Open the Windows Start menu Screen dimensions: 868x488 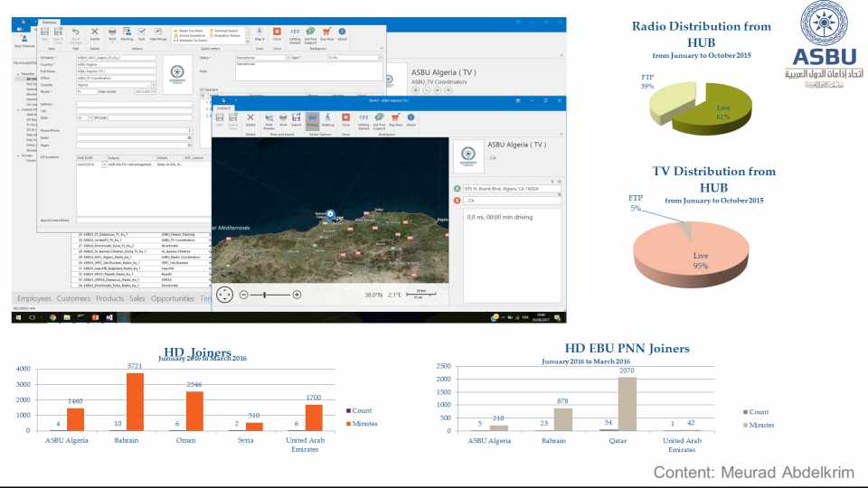(x=18, y=317)
